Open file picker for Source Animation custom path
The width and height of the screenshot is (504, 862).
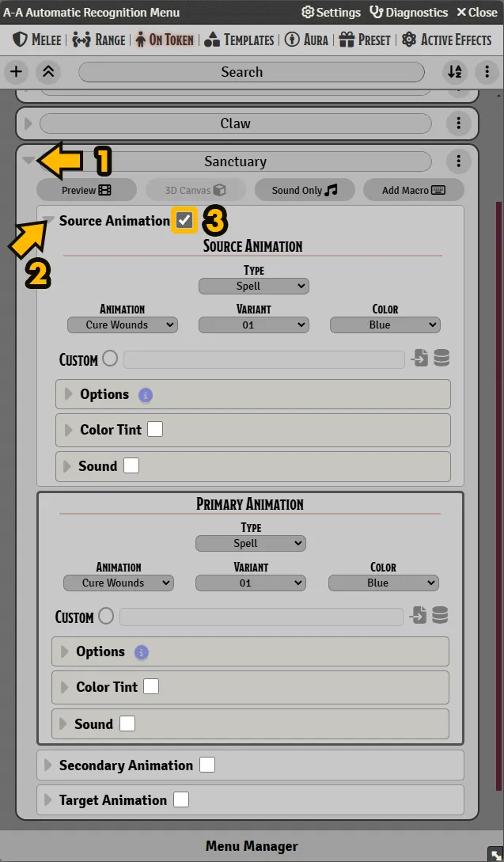419,359
